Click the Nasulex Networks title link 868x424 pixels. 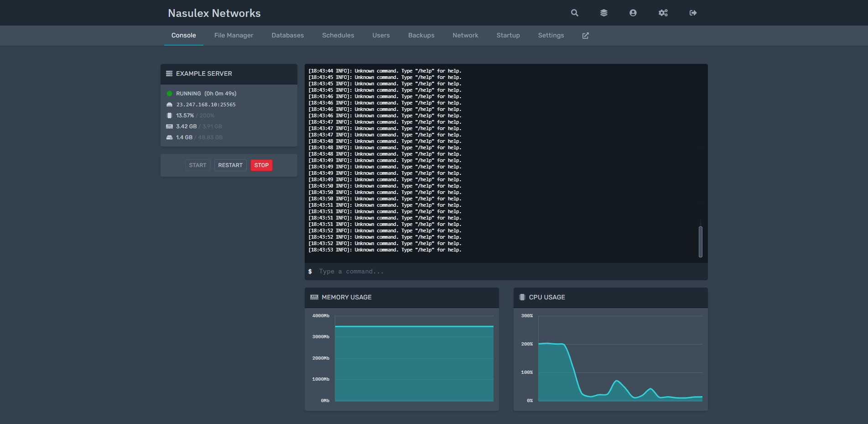click(214, 13)
